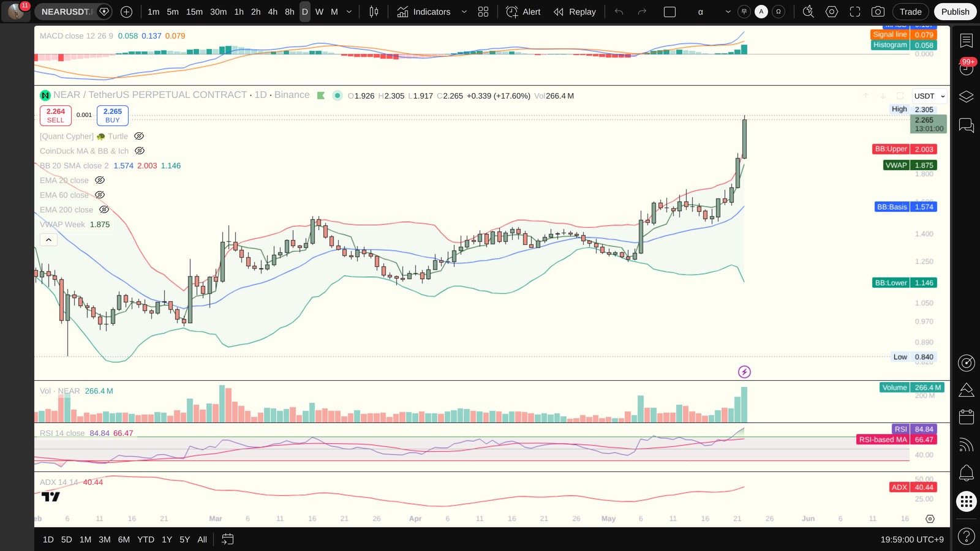Open the USDT currency dropdown

point(929,96)
